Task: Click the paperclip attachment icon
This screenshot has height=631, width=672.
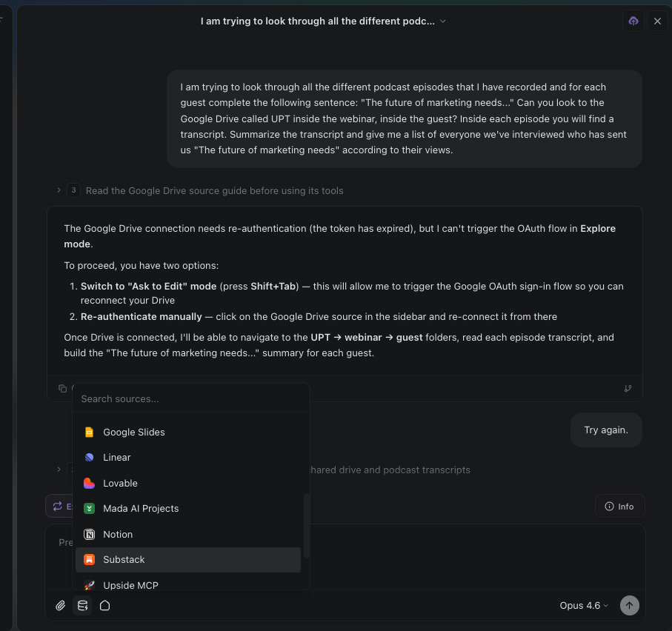Action: [x=60, y=605]
